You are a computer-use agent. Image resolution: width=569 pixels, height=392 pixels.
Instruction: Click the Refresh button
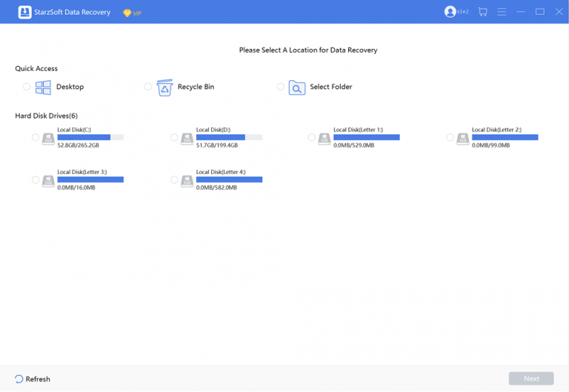(33, 379)
